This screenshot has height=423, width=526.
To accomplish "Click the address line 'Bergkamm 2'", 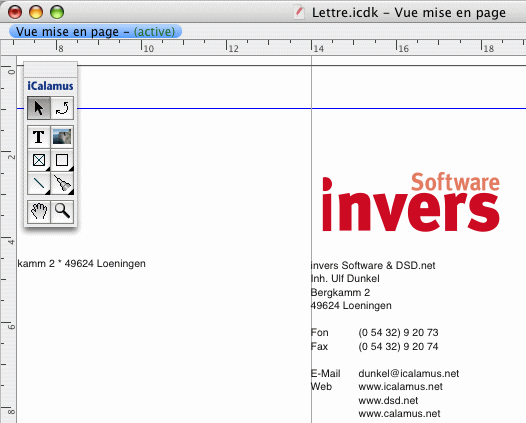I will point(340,293).
